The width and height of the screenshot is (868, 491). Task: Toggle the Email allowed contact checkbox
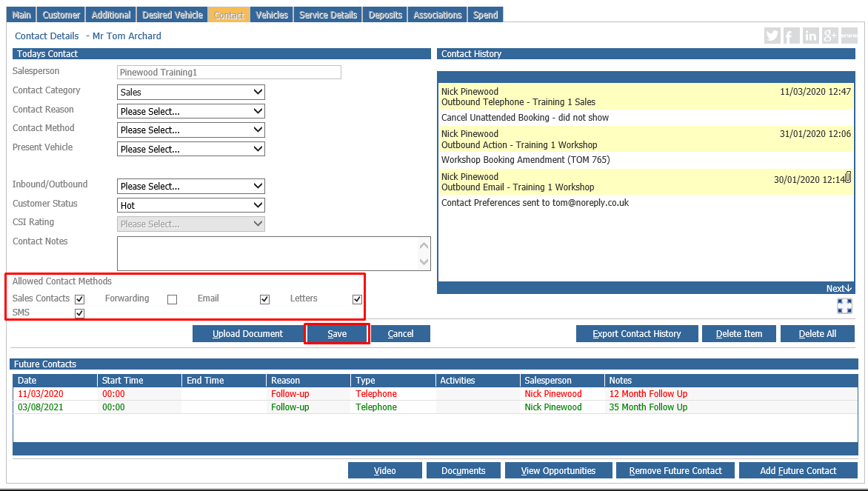tap(264, 299)
